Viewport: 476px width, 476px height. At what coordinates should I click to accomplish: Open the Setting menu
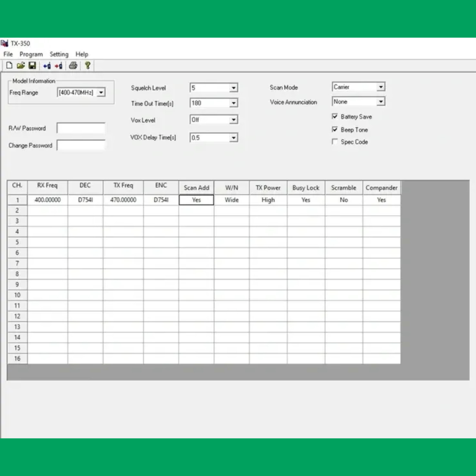tap(59, 54)
